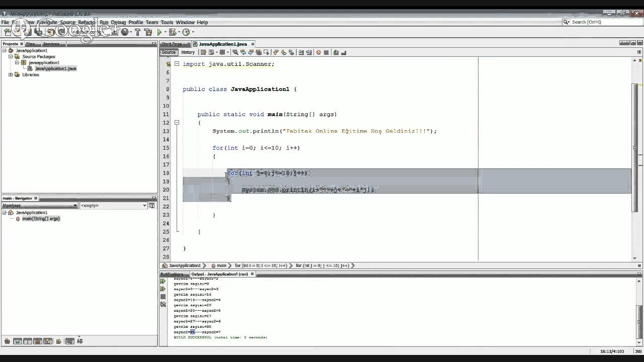This screenshot has width=644, height=362.
Task: Open the Team menu
Action: coord(152,22)
